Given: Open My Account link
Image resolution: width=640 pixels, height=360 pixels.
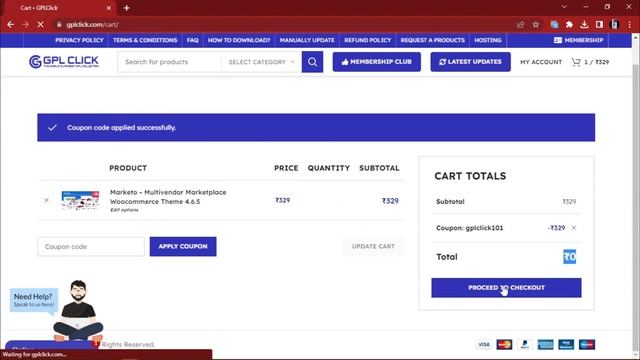Looking at the screenshot, I should point(541,62).
